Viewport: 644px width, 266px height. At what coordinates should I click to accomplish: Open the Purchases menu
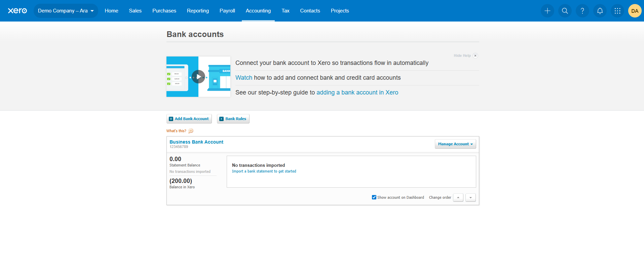[164, 11]
